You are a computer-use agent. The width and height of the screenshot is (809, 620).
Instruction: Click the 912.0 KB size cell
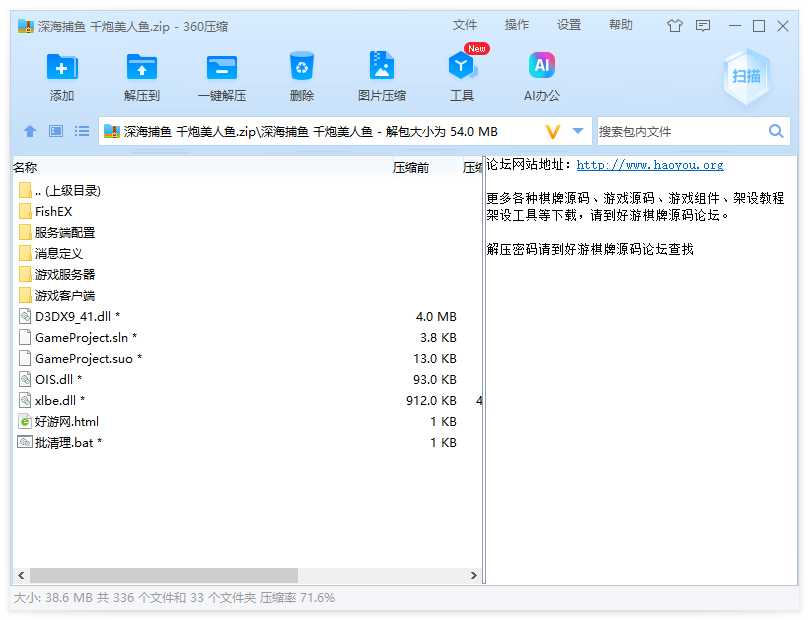[x=431, y=400]
